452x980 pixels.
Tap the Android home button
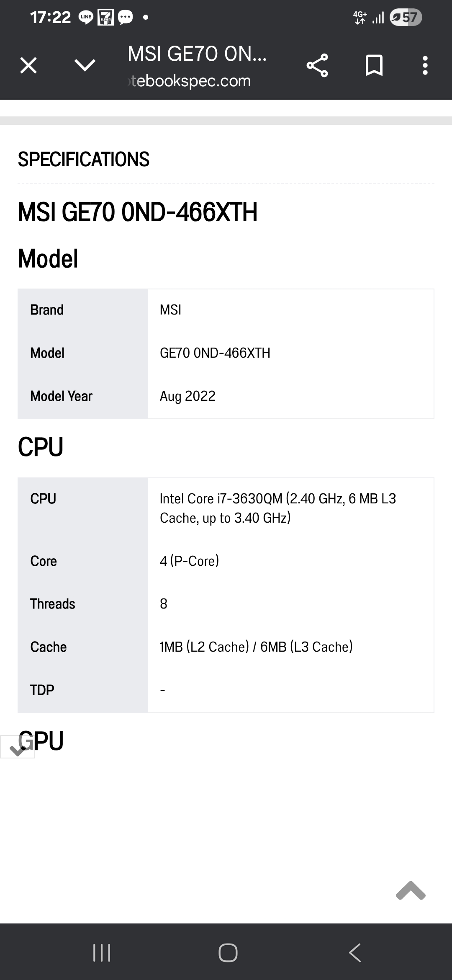[x=228, y=952]
